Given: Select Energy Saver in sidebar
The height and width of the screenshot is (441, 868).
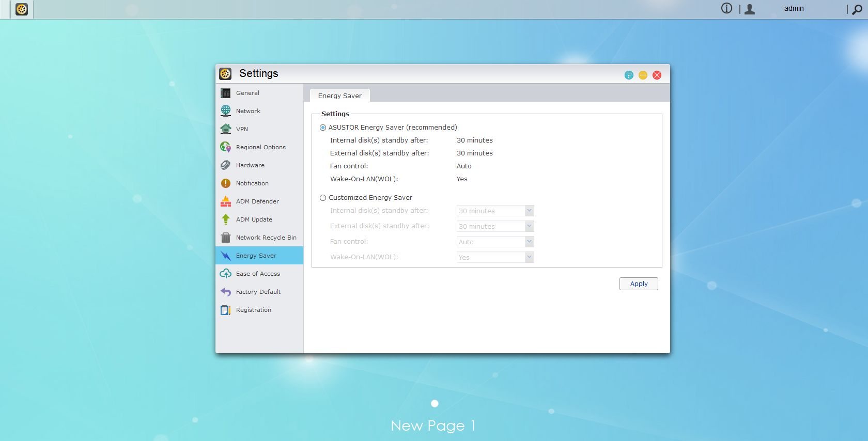Looking at the screenshot, I should coord(259,256).
